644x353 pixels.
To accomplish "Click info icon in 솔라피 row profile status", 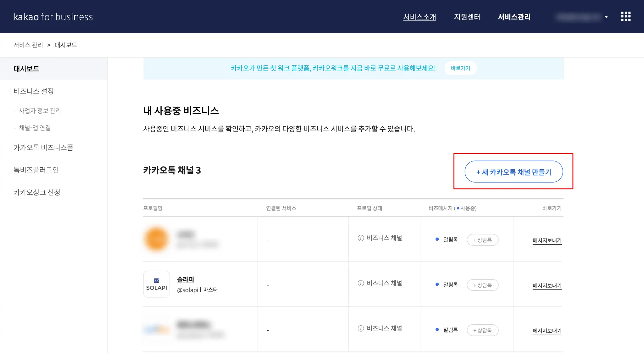I will (361, 283).
